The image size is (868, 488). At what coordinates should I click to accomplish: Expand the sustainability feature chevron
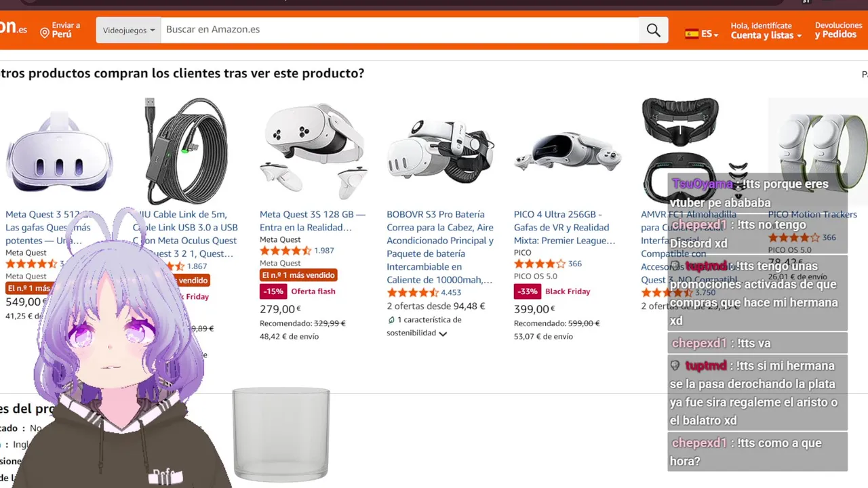pyautogui.click(x=443, y=333)
